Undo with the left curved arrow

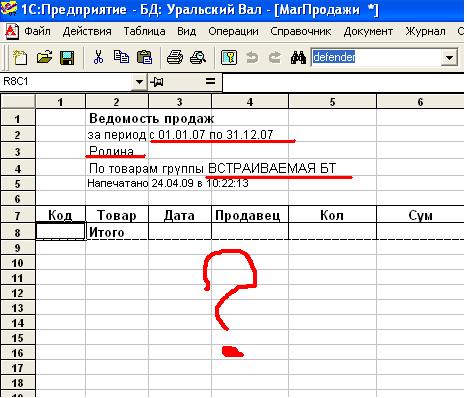point(252,57)
